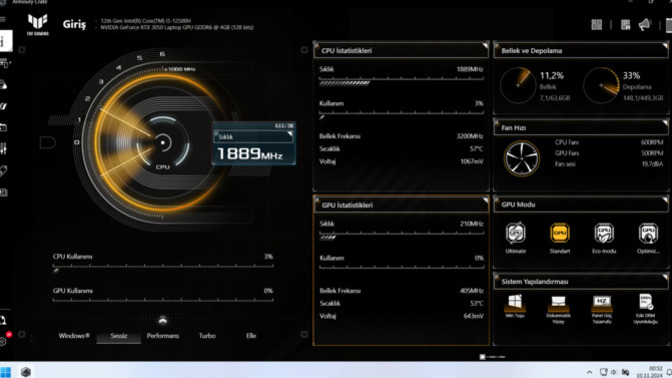
Task: Switch to the Turbo operating mode
Action: pos(207,336)
